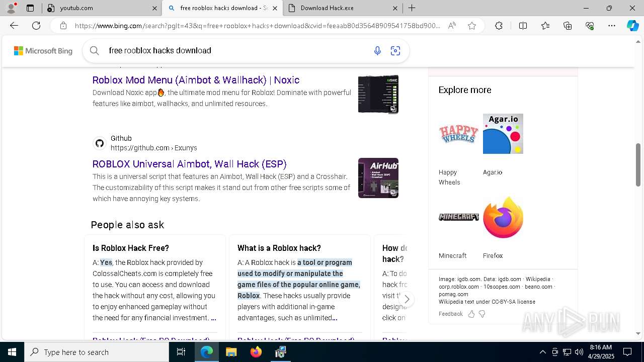This screenshot has width=644, height=362.
Task: Open the volume tray icon
Action: (579, 352)
